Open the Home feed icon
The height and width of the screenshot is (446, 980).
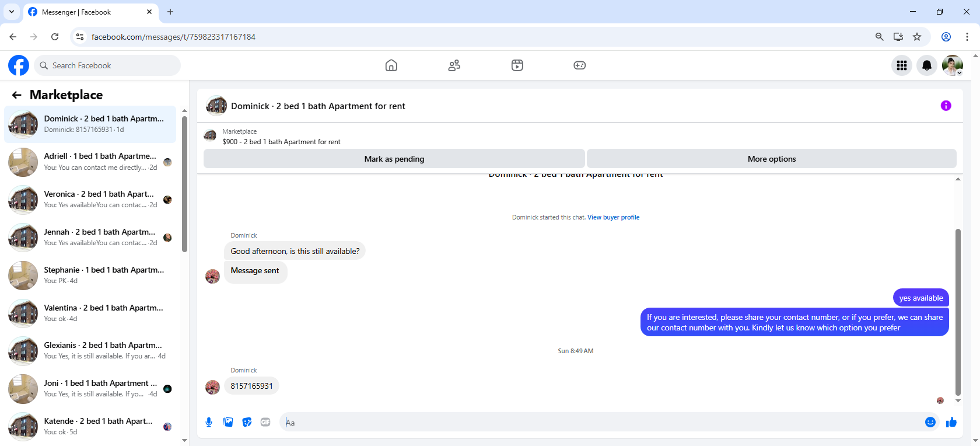click(x=391, y=65)
